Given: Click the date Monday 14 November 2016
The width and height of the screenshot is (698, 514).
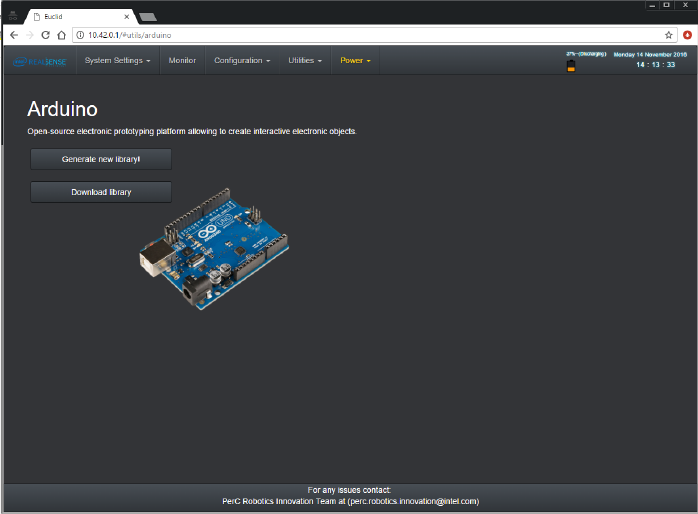Looking at the screenshot, I should point(650,55).
